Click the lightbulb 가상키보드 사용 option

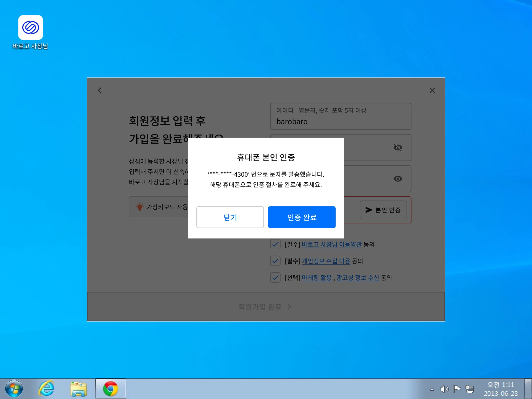pyautogui.click(x=158, y=207)
